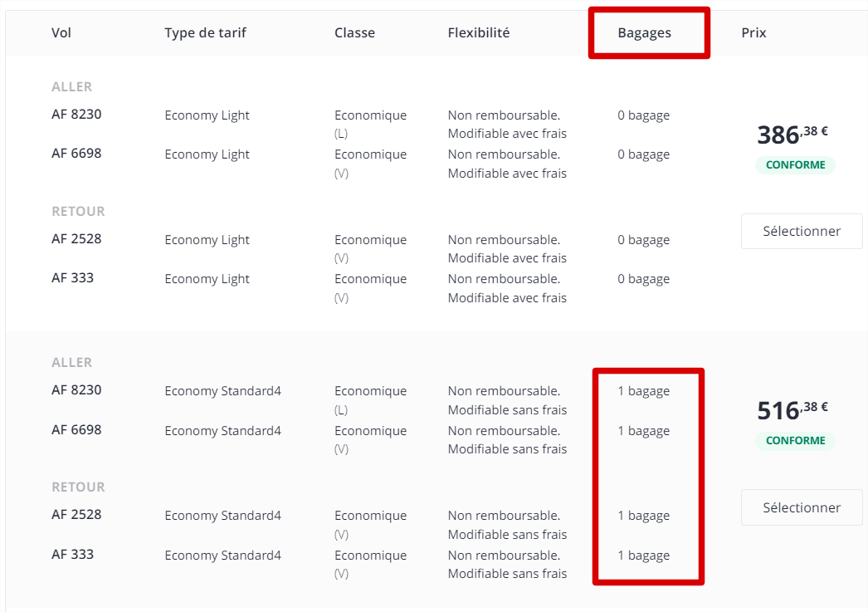
Task: Click "1 bagage" for Standard4 flight AF 8230
Action: pyautogui.click(x=644, y=391)
